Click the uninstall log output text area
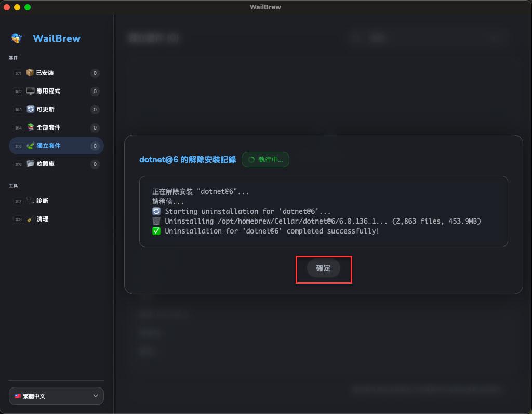The image size is (532, 414). pos(323,211)
